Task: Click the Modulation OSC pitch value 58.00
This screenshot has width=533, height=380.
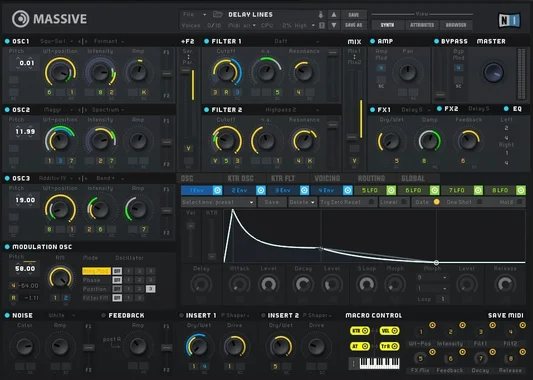Action: pyautogui.click(x=25, y=269)
